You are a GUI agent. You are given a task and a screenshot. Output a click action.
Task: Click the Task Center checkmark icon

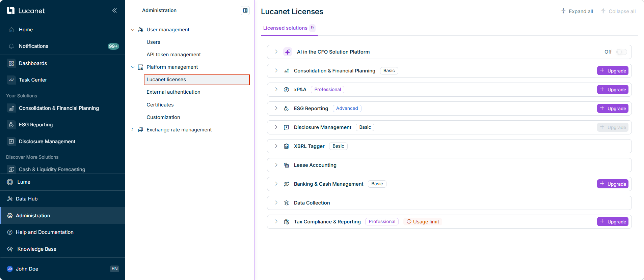pyautogui.click(x=11, y=80)
